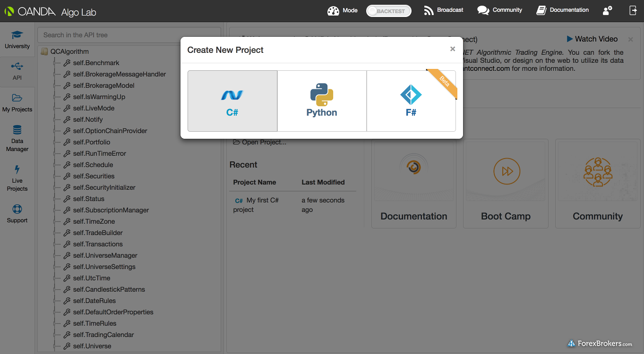The image size is (644, 354).
Task: Select self.TimeRules tree item
Action: pos(94,323)
